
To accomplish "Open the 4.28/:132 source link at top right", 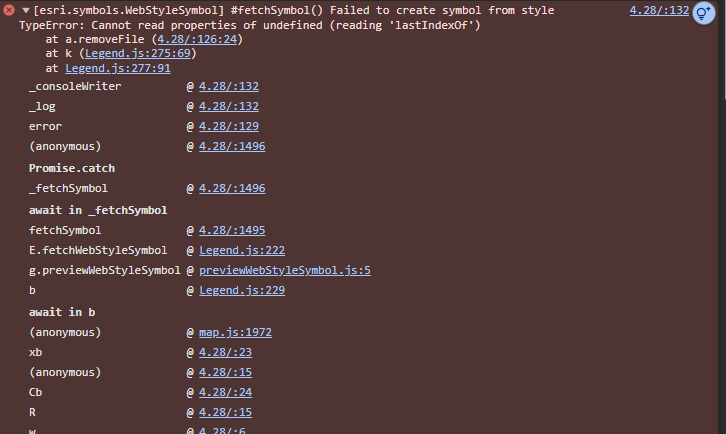I will point(659,10).
